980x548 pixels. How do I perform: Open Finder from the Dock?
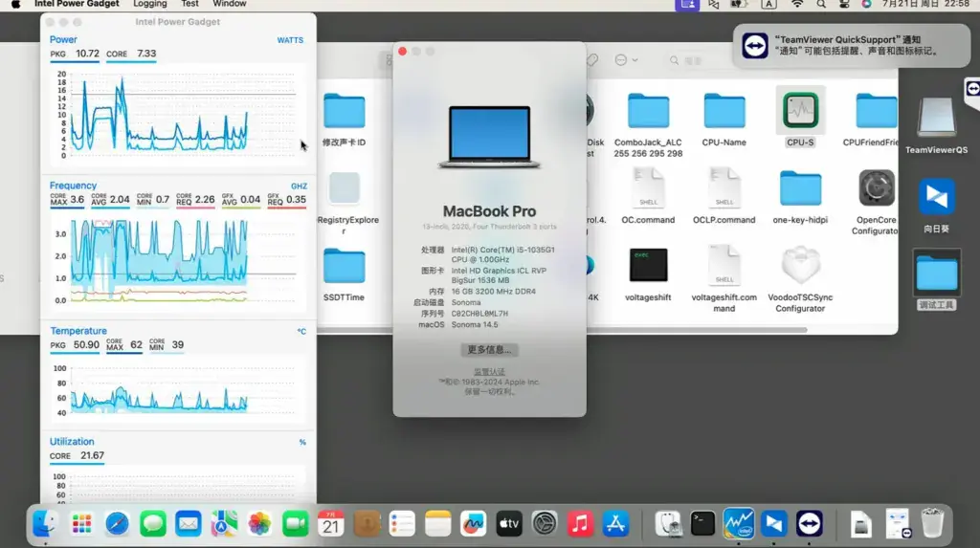tap(45, 524)
